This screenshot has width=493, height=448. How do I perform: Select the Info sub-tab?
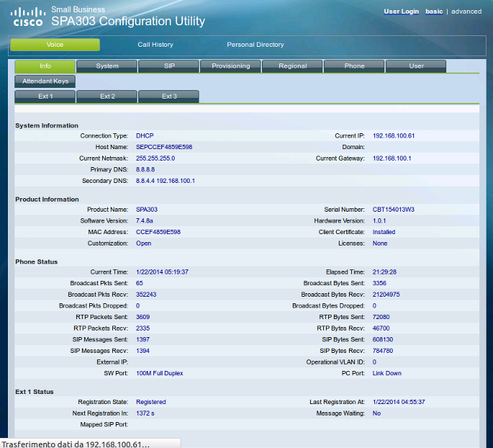coord(45,66)
